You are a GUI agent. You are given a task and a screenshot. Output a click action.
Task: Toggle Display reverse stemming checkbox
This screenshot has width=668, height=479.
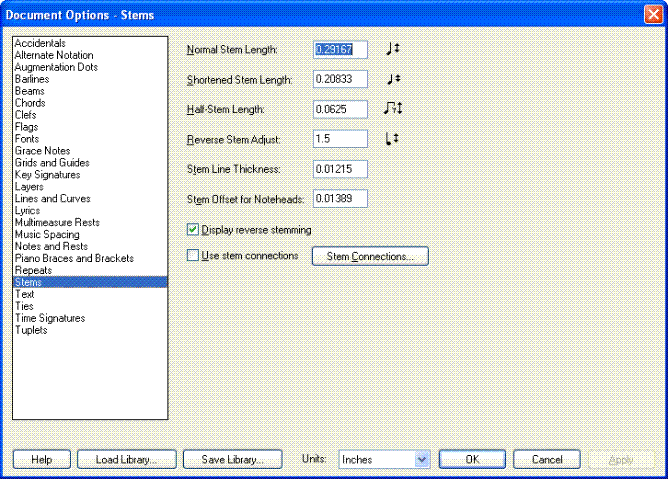(194, 230)
